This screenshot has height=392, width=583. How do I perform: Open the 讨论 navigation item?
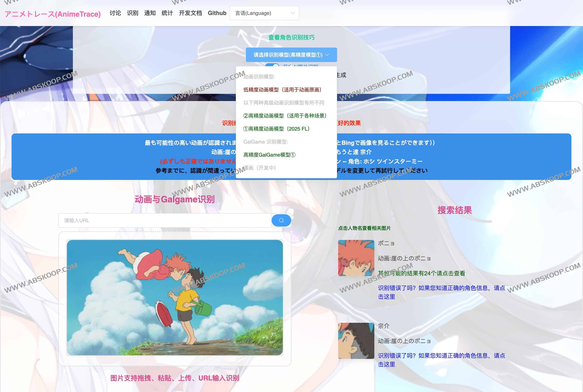115,13
